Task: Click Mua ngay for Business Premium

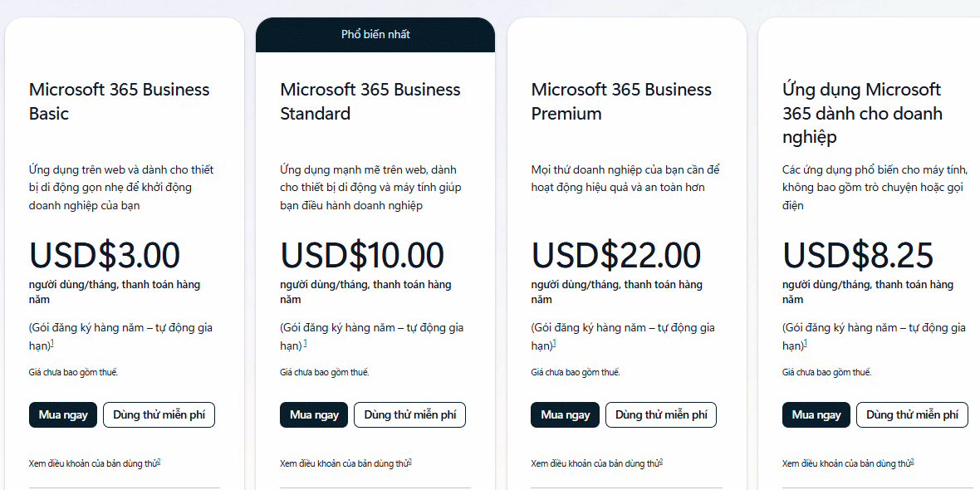Action: point(565,414)
